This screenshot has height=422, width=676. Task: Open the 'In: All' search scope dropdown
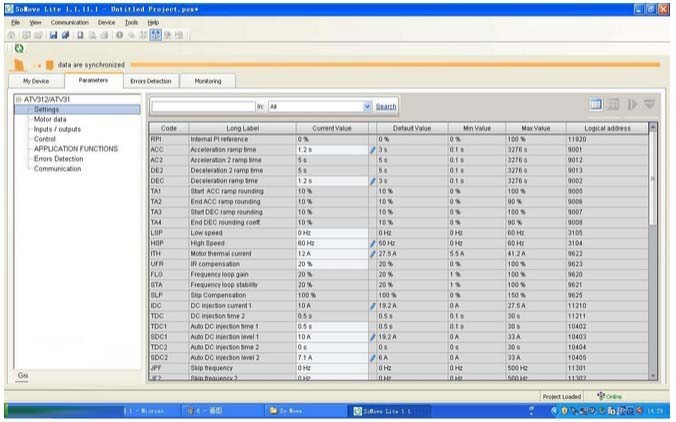pyautogui.click(x=367, y=106)
